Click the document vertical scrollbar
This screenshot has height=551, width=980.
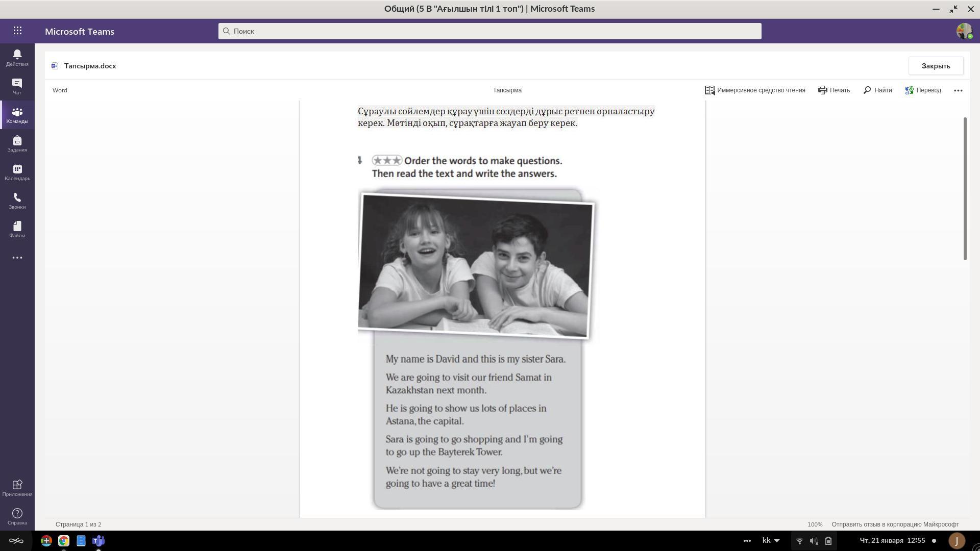coord(965,189)
